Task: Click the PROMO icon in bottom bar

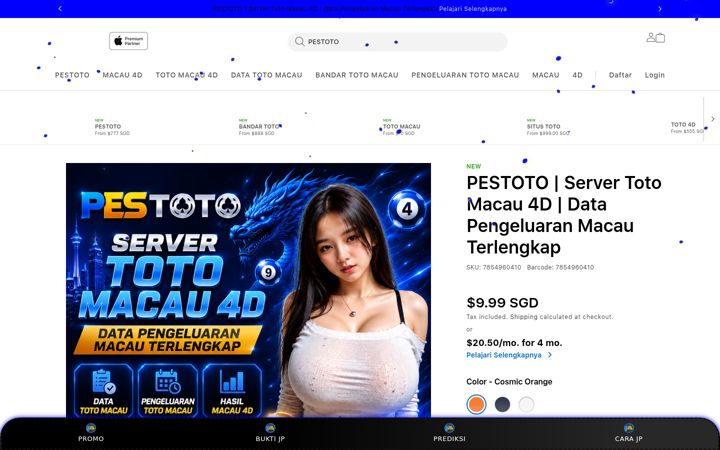Action: [91, 428]
